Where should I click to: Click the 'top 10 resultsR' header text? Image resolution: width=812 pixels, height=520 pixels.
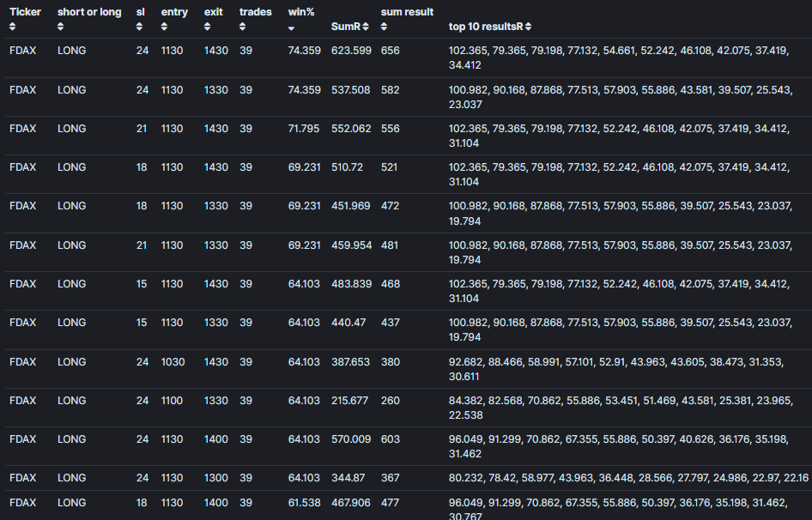(486, 27)
